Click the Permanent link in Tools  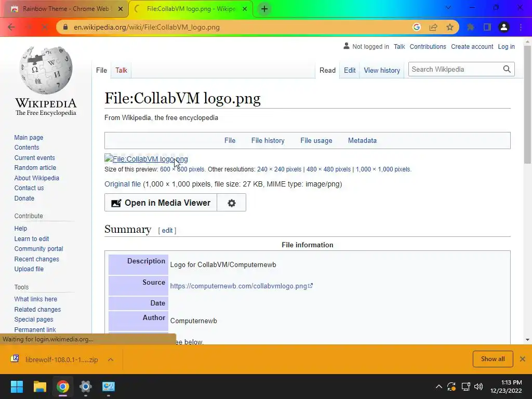click(35, 329)
